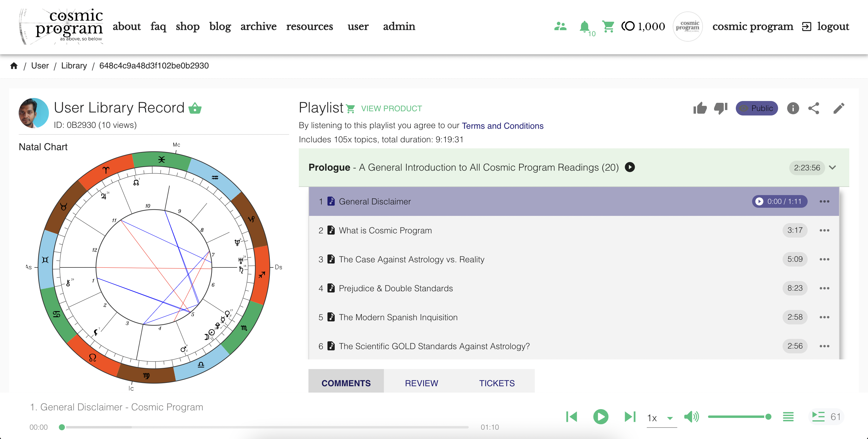Open the shopping cart in header
868x439 pixels.
(608, 26)
